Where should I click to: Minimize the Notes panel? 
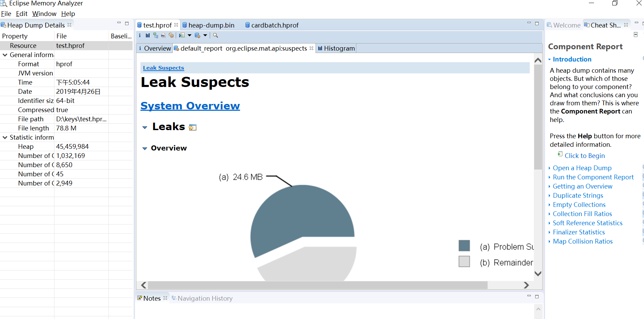click(529, 296)
